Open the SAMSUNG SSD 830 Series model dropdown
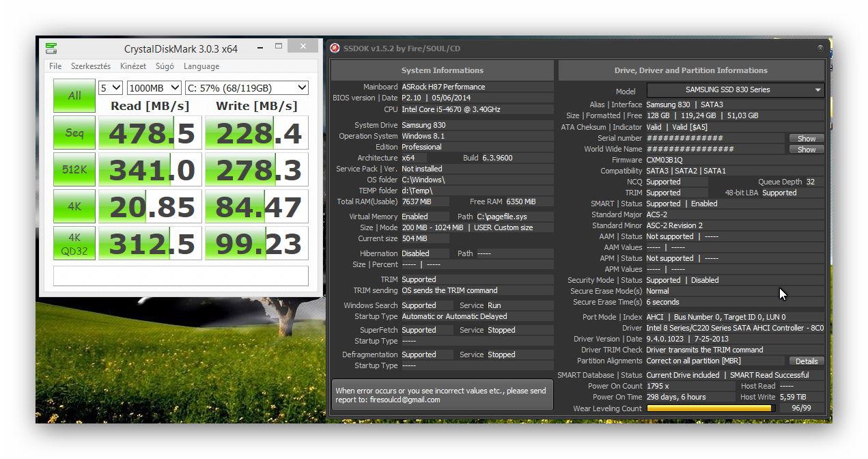This screenshot has height=459, width=868. tap(735, 89)
